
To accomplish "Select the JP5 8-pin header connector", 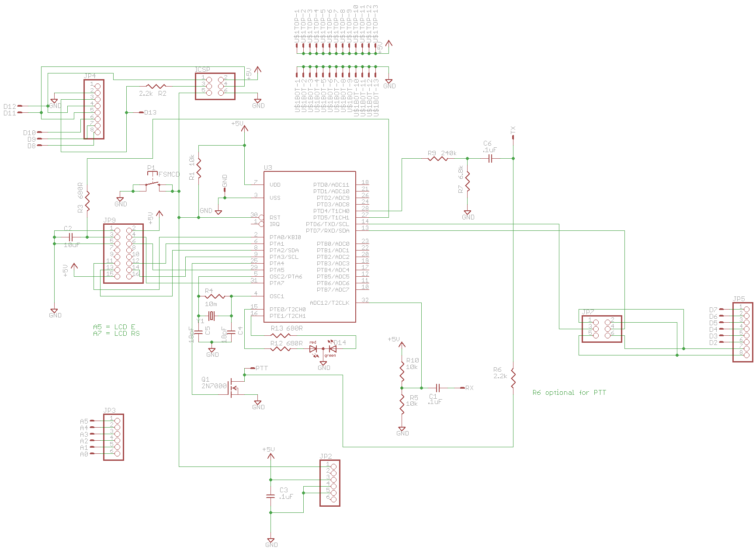I will coord(742,332).
